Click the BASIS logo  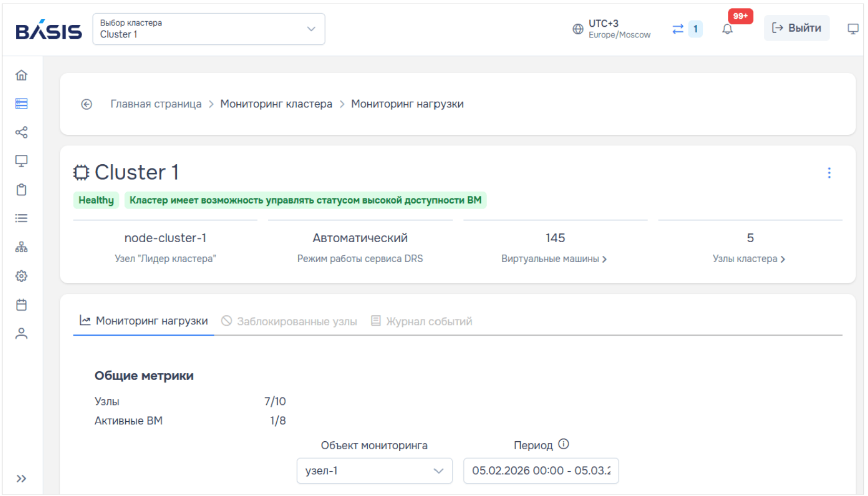click(49, 30)
